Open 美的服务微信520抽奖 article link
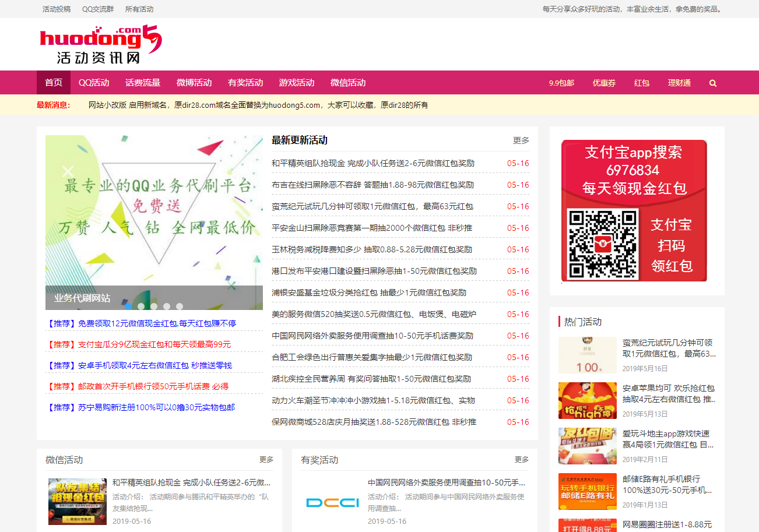This screenshot has width=759, height=532. point(374,314)
